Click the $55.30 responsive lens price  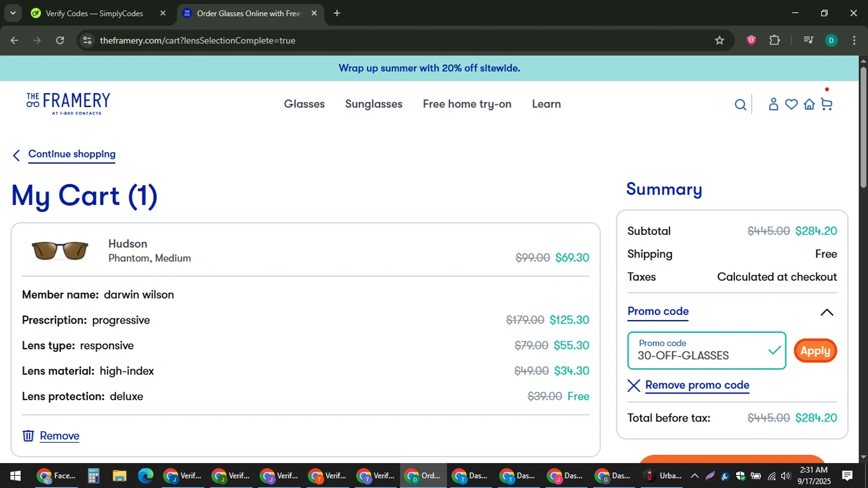coord(571,346)
